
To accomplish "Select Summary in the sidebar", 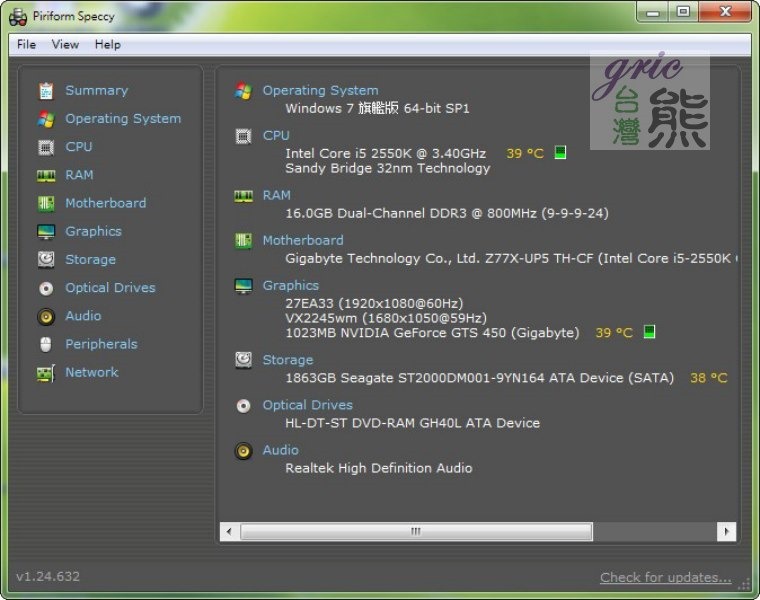I will click(97, 91).
